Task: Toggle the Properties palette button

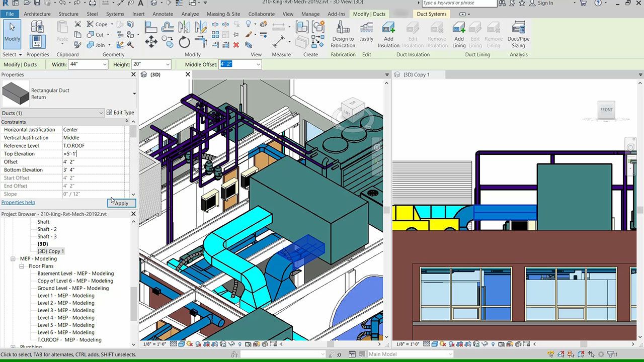Action: point(38,42)
